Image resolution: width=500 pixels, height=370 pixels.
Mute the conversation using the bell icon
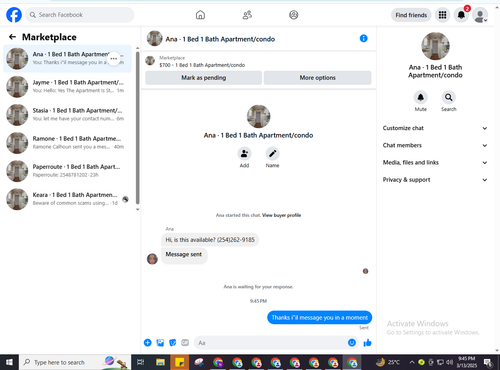click(x=421, y=97)
